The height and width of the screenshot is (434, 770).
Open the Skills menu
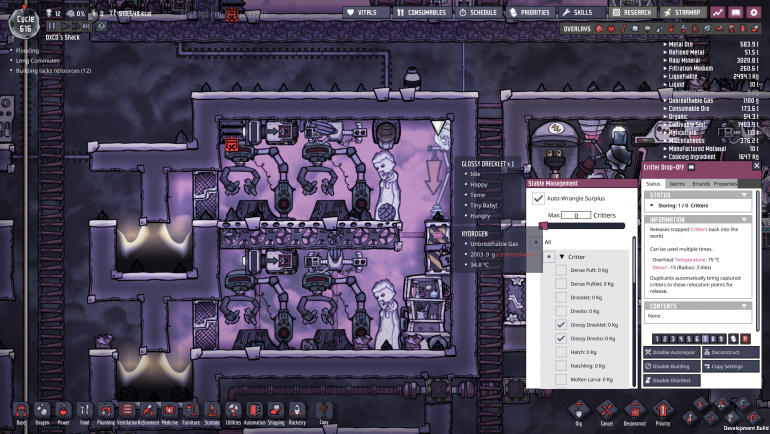[x=582, y=12]
